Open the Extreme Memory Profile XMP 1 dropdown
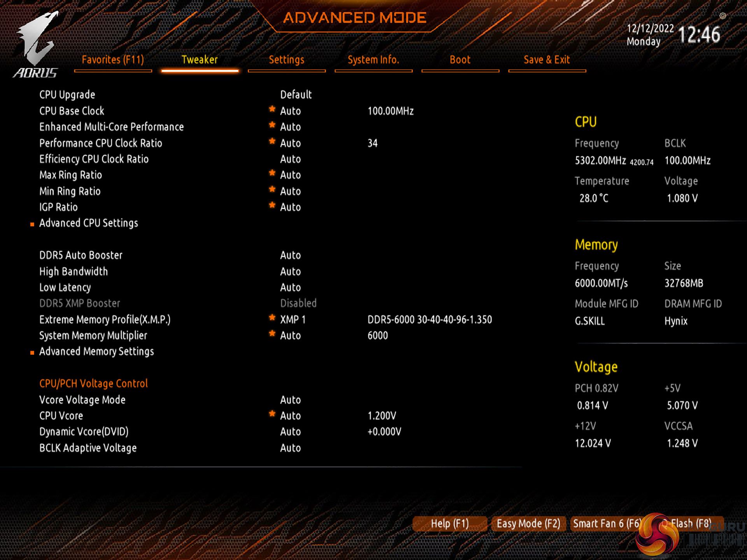Image resolution: width=747 pixels, height=560 pixels. [x=293, y=320]
